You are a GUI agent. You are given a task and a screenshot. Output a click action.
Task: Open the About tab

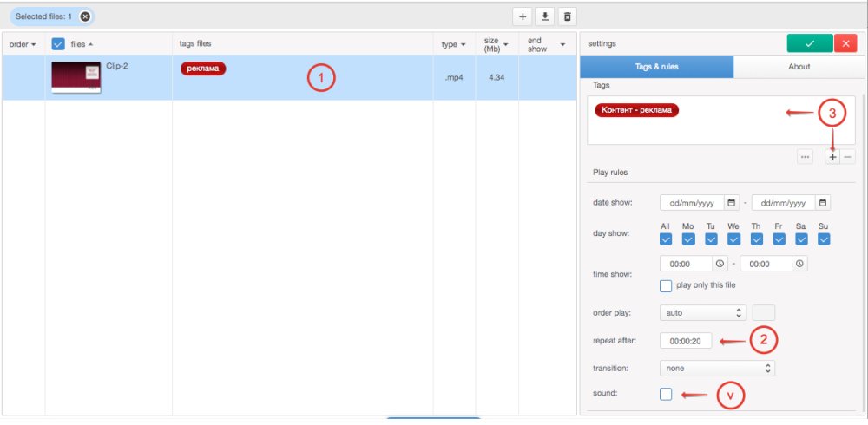[x=799, y=67]
